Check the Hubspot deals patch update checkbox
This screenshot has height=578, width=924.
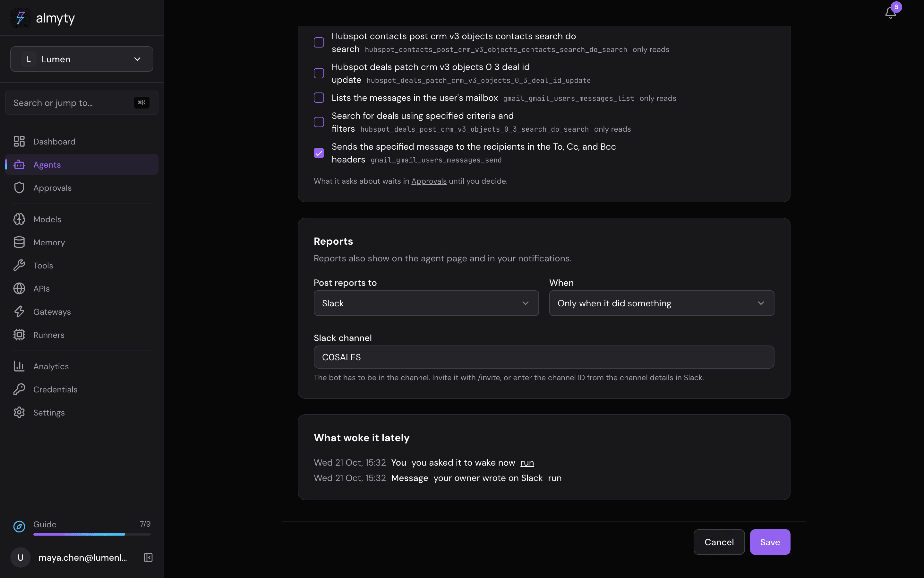coord(319,73)
